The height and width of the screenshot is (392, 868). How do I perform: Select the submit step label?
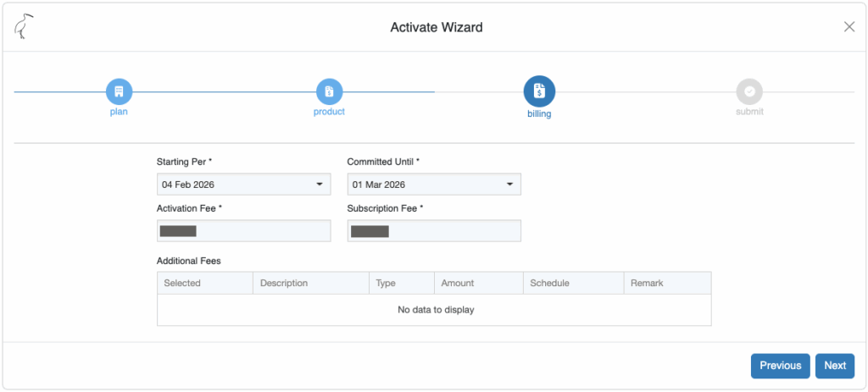[749, 112]
